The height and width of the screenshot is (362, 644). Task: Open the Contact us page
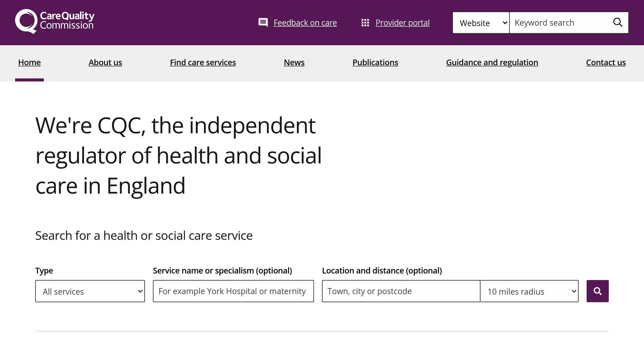605,62
